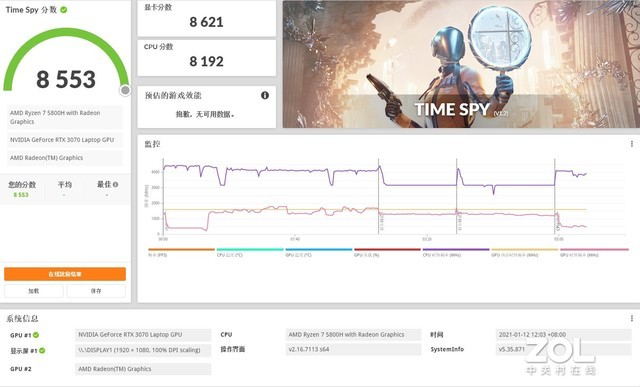Toggle the teal CPU 温度 (°C) legend series

coord(250,252)
